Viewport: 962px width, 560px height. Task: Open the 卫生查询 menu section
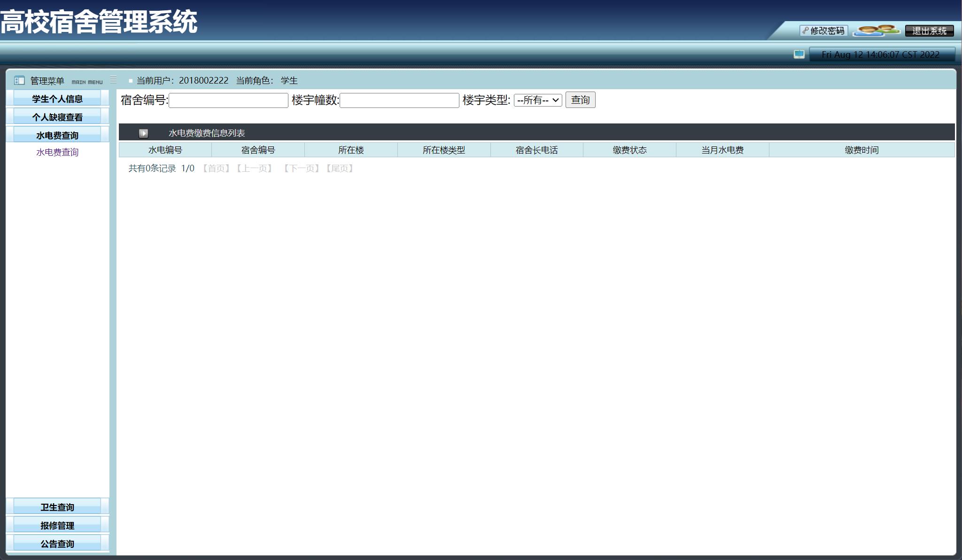pyautogui.click(x=56, y=506)
